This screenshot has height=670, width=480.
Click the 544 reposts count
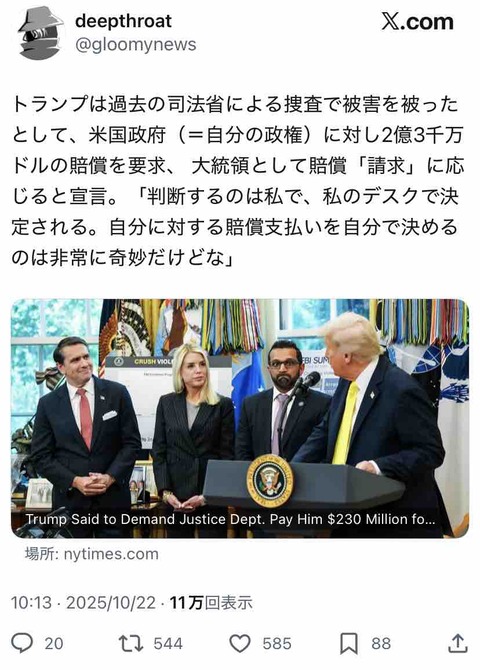168,644
